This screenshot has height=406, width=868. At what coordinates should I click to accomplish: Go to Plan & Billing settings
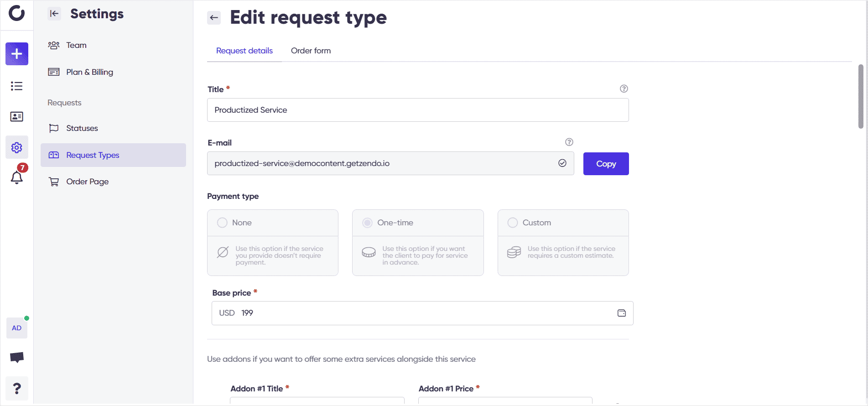tap(89, 72)
